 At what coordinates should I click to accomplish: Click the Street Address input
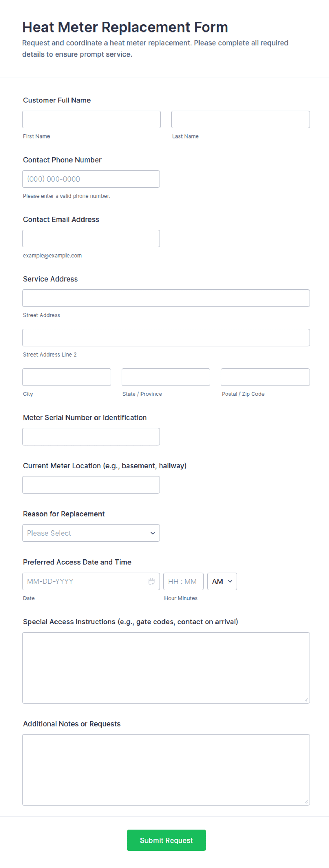[x=166, y=298]
